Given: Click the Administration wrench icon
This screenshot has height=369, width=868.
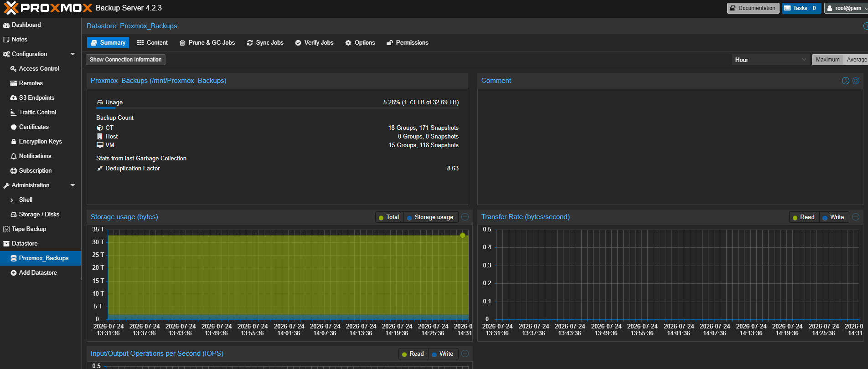Looking at the screenshot, I should (6, 185).
